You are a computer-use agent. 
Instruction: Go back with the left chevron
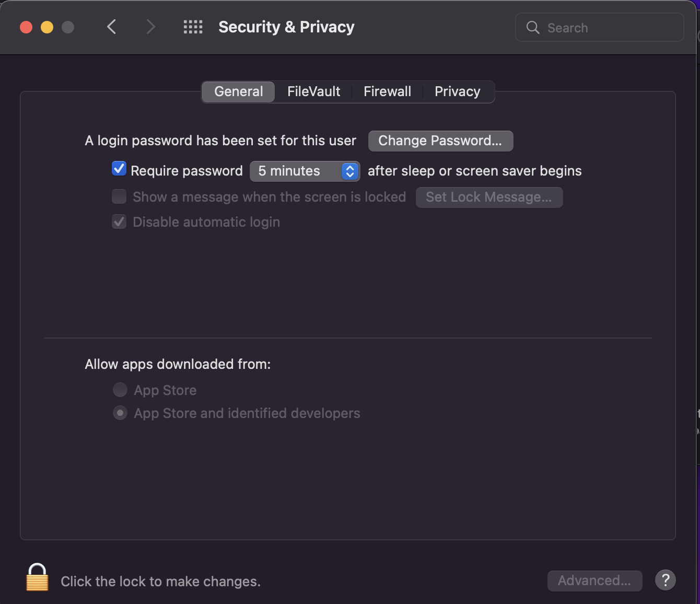click(x=111, y=27)
